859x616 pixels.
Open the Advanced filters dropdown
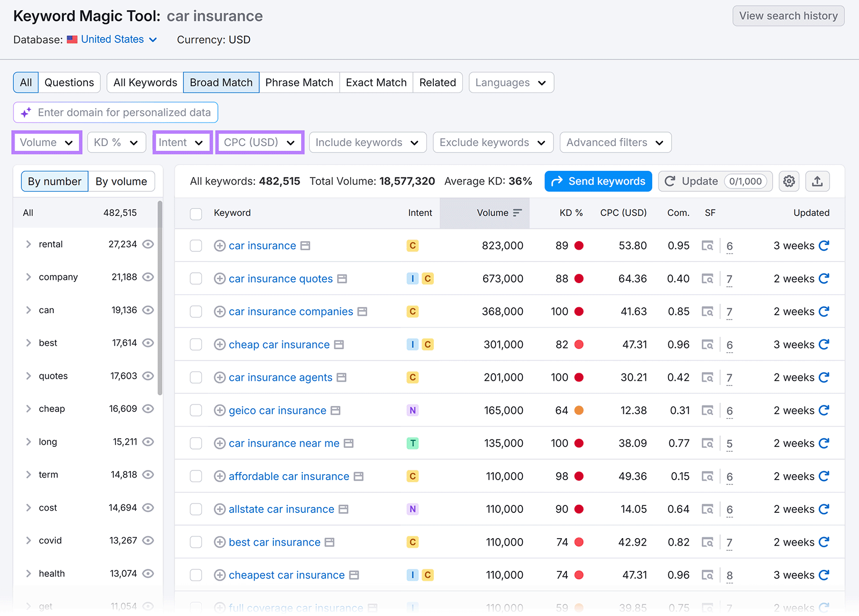616,142
